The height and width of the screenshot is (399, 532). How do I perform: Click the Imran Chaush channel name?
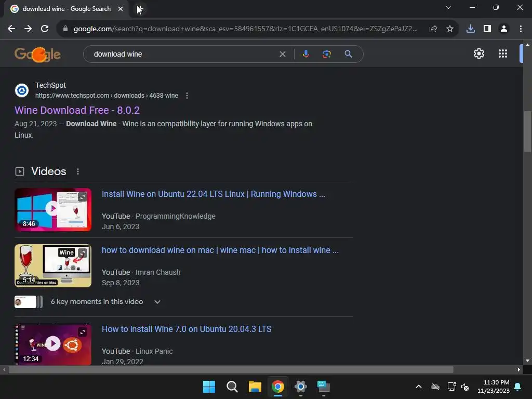(x=158, y=272)
